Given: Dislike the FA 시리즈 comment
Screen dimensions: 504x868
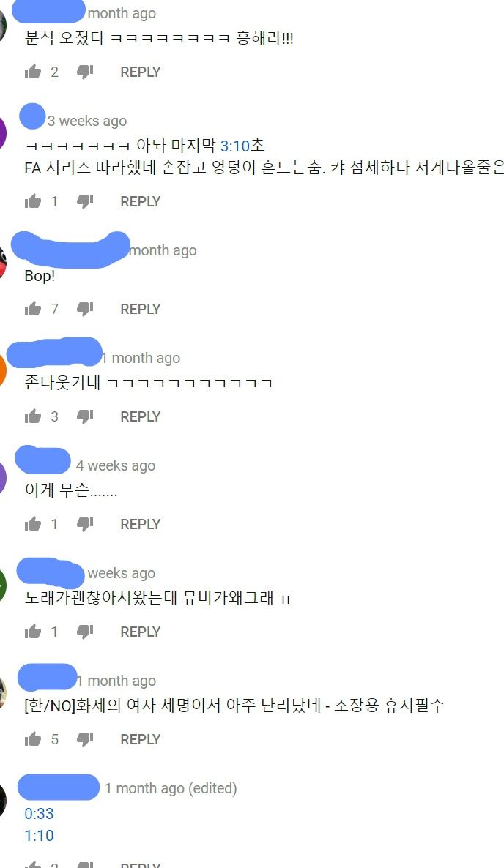Looking at the screenshot, I should point(85,201).
